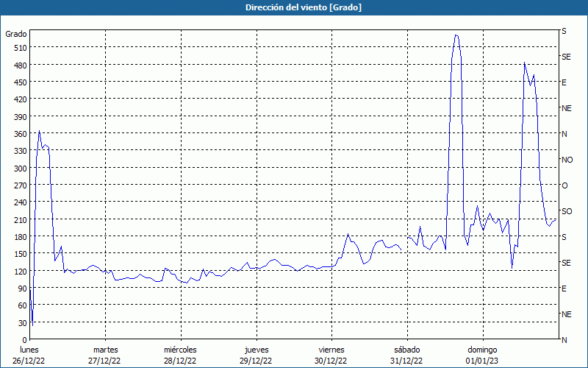The height and width of the screenshot is (368, 588).
Task: Select the date 28/12/22
Action: 180,361
